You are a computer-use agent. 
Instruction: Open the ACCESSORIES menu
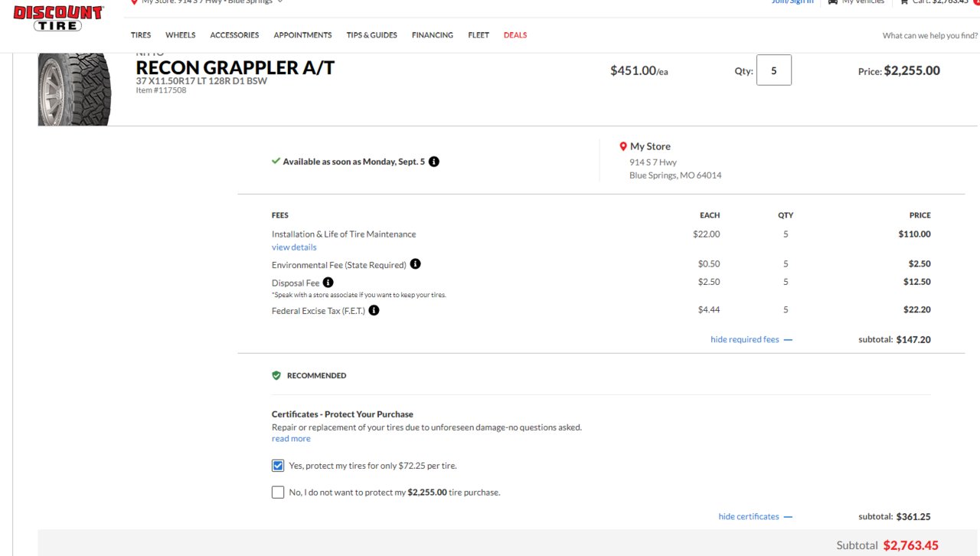234,35
